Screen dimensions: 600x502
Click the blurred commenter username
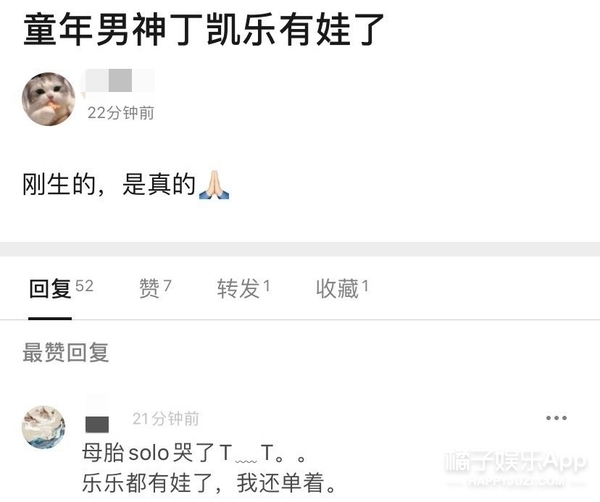pos(97,424)
